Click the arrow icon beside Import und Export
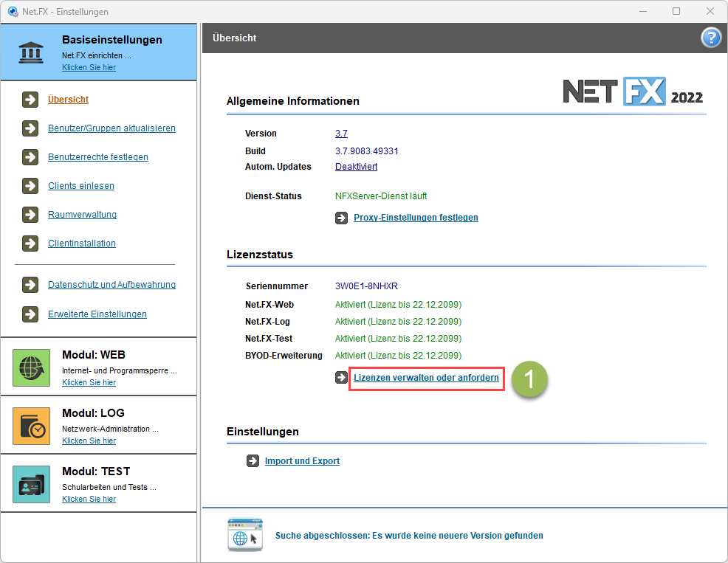The height and width of the screenshot is (563, 728). 253,461
